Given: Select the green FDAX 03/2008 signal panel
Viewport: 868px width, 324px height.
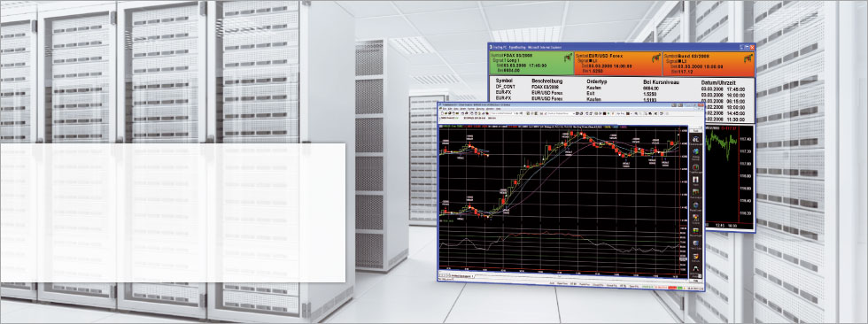Looking at the screenshot, I should coord(531,64).
